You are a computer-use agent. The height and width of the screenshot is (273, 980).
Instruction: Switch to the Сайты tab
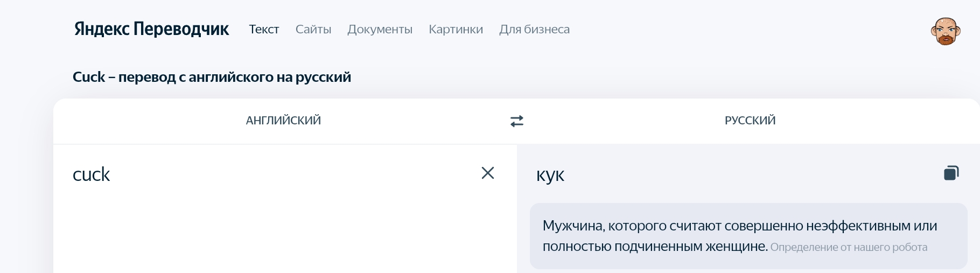[x=313, y=29]
